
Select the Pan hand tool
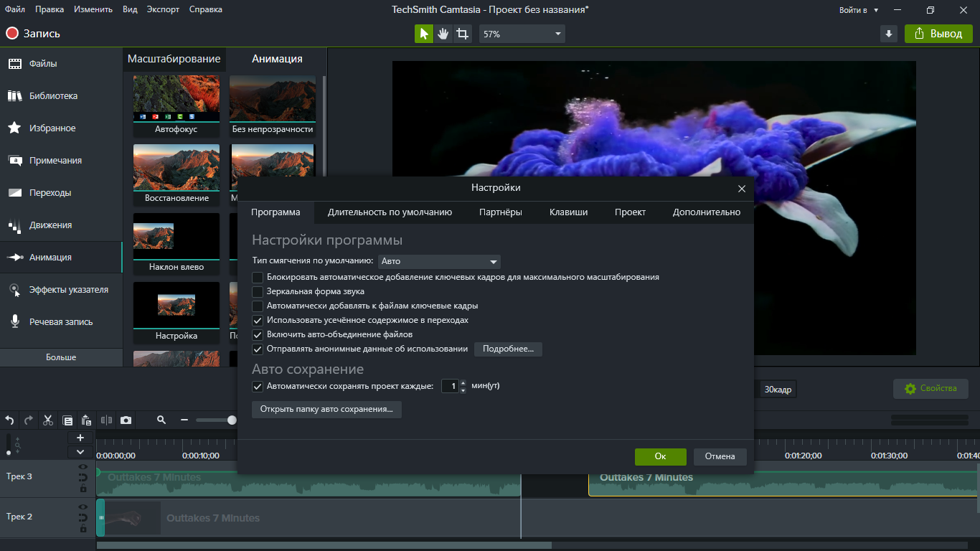(x=443, y=34)
